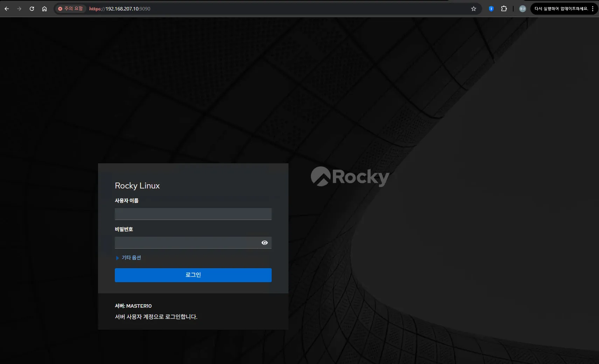Click 다시 실행하여 업데이트하세요 update button
This screenshot has width=599, height=364.
point(561,9)
